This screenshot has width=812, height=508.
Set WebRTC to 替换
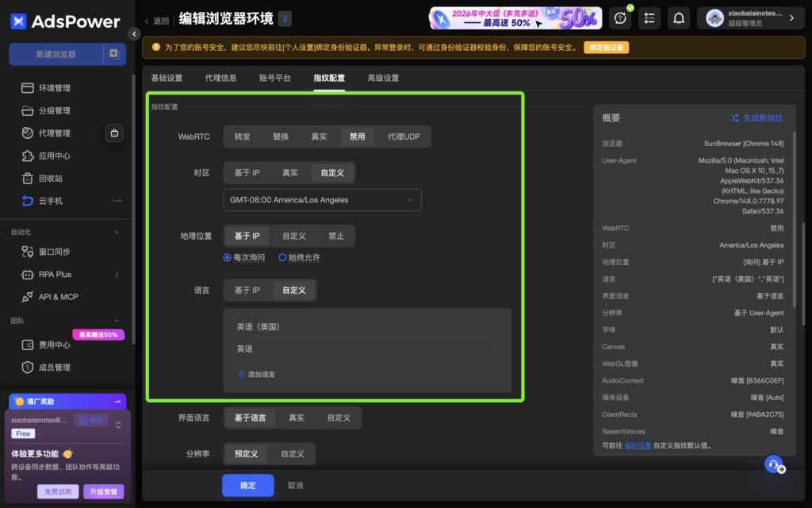point(281,137)
